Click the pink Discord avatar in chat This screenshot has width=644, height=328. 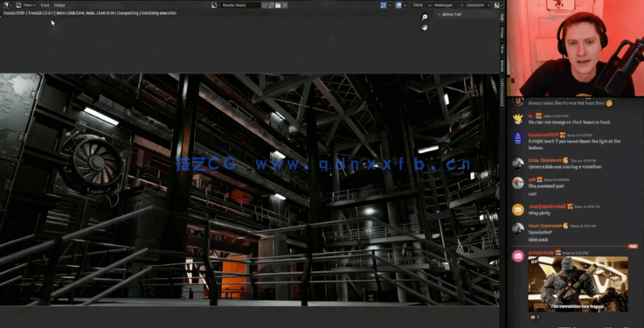coord(518,255)
